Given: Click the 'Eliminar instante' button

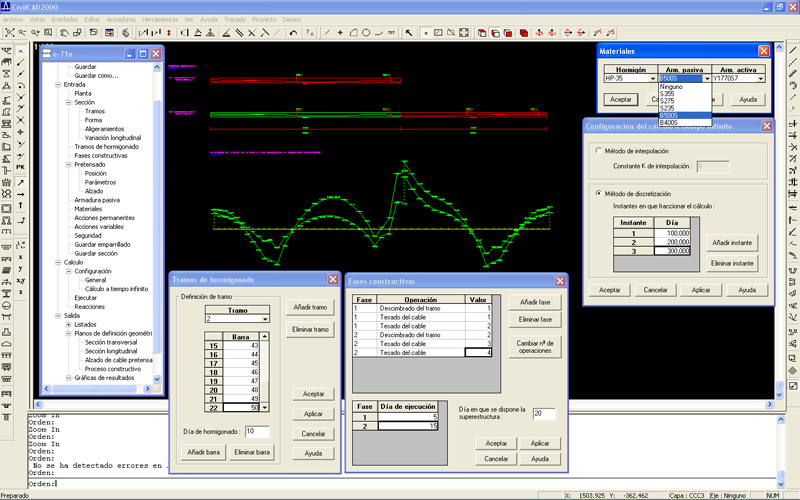Looking at the screenshot, I should tap(734, 262).
